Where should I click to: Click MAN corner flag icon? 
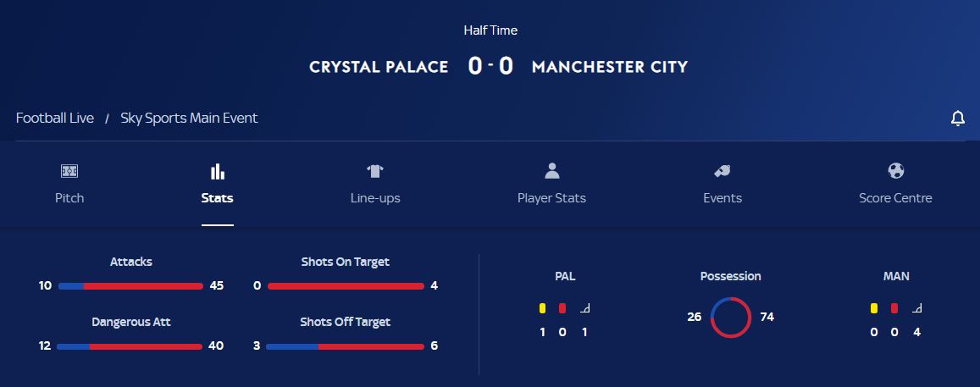pos(916,308)
